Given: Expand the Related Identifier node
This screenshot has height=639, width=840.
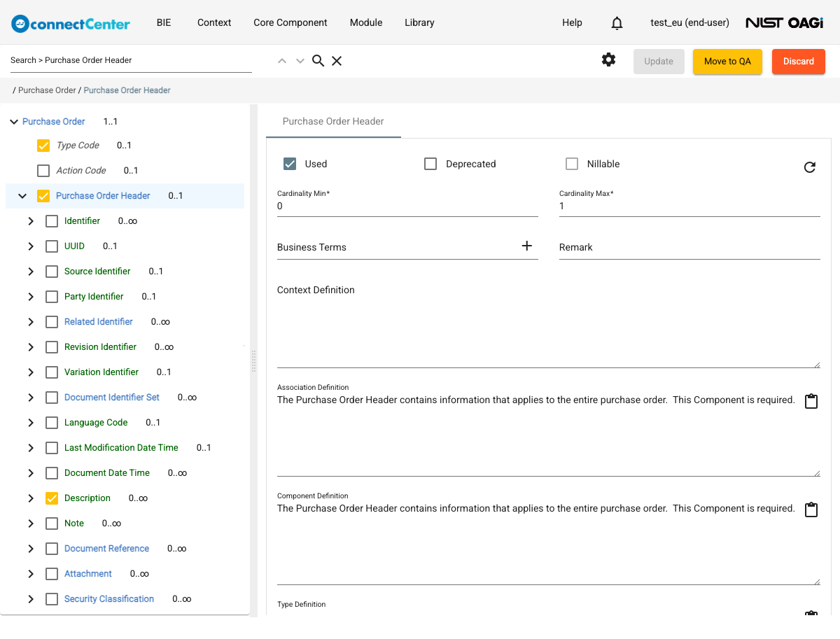Looking at the screenshot, I should pyautogui.click(x=31, y=322).
